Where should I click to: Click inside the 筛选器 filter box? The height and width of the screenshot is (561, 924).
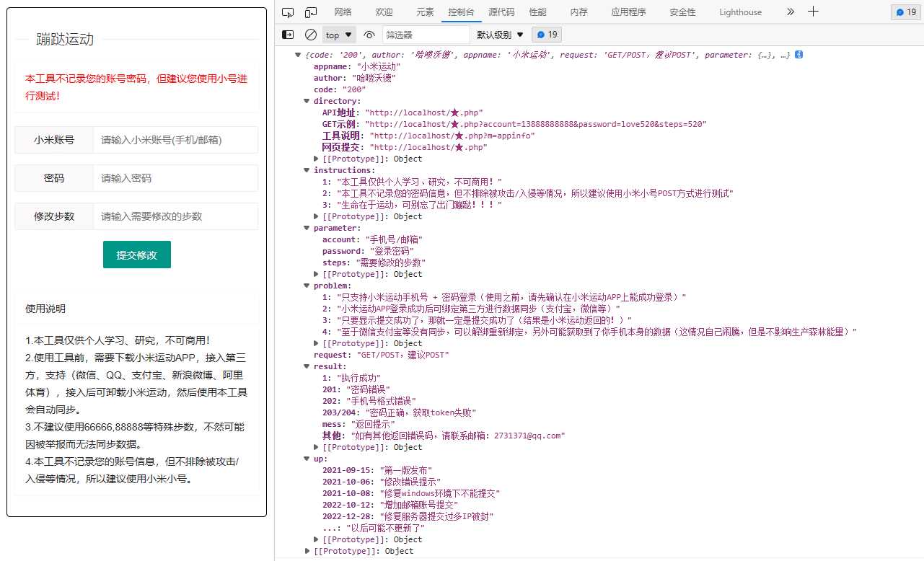point(426,34)
